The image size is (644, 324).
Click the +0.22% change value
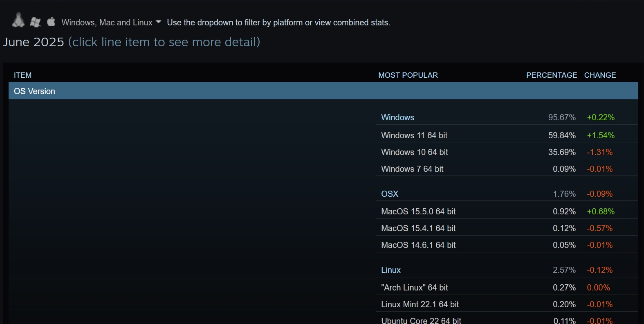[601, 117]
